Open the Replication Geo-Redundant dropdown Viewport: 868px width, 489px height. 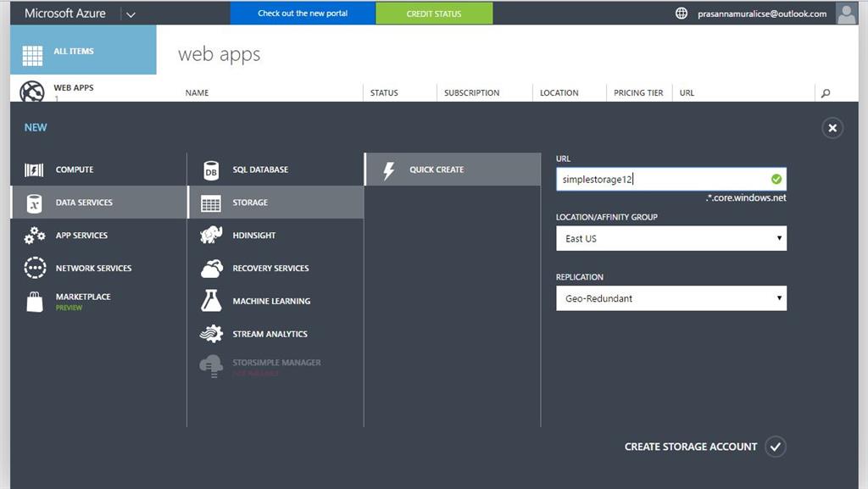671,298
